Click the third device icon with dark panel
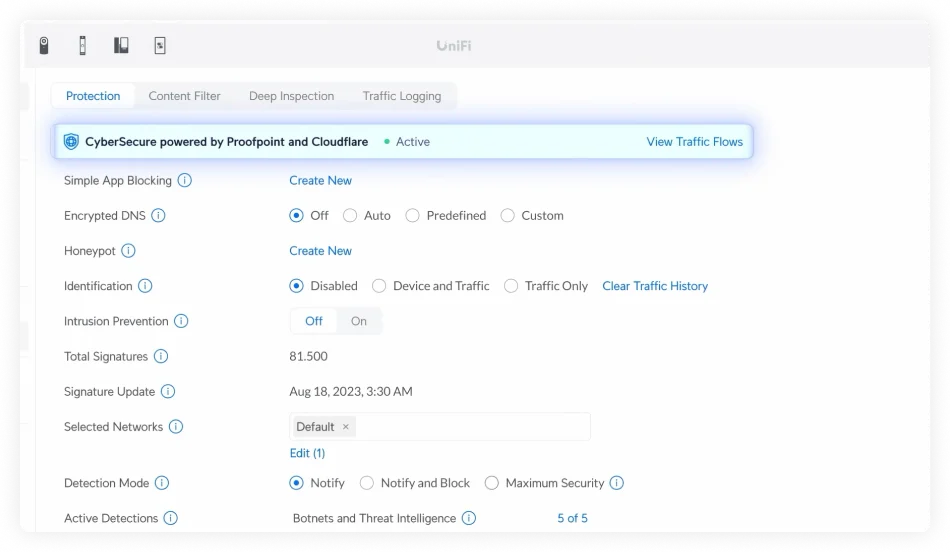 [121, 45]
